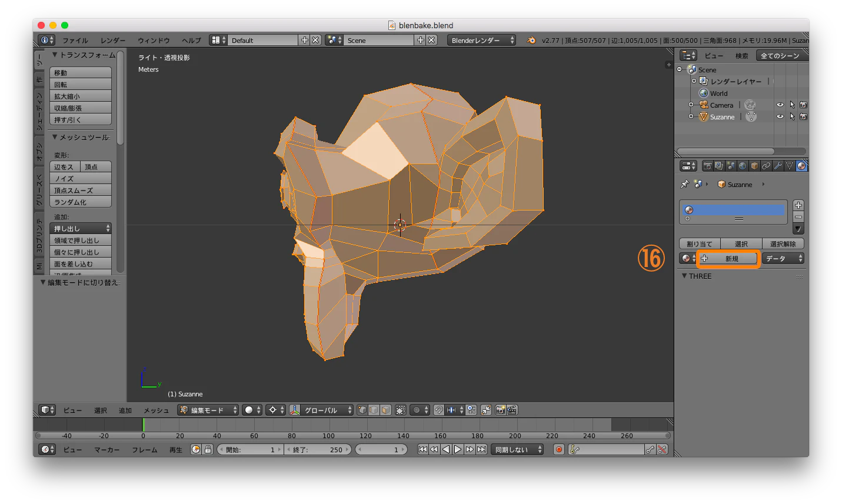This screenshot has width=842, height=504.
Task: Add a material slot with plus
Action: point(798,205)
